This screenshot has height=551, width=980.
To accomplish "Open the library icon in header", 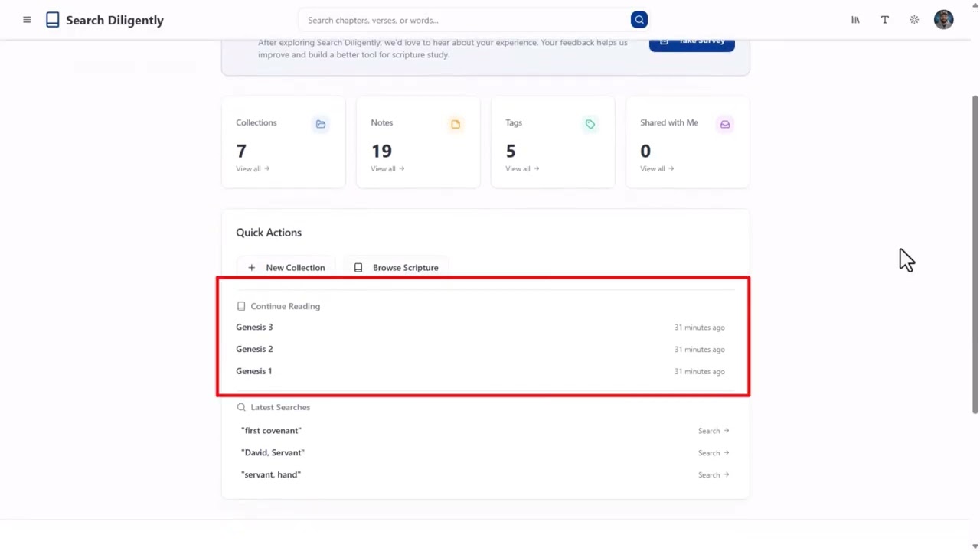I will pyautogui.click(x=855, y=20).
